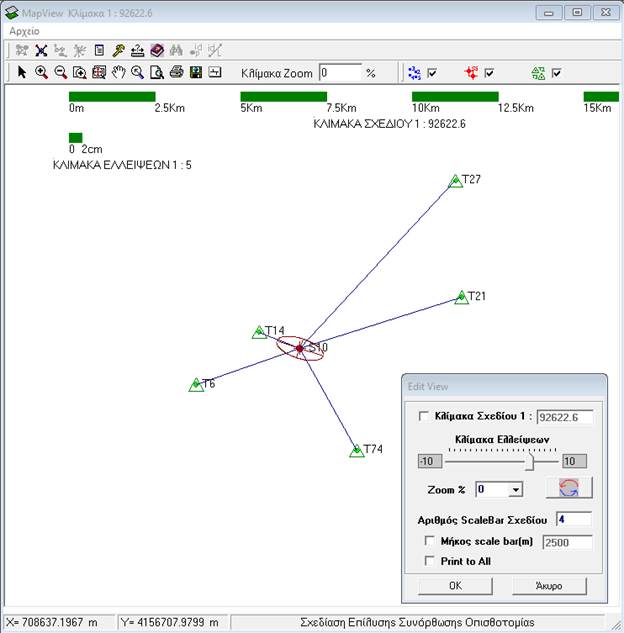Viewport: 624px width, 633px height.
Task: Click the refresh arrows button in Edit View
Action: coord(568,488)
